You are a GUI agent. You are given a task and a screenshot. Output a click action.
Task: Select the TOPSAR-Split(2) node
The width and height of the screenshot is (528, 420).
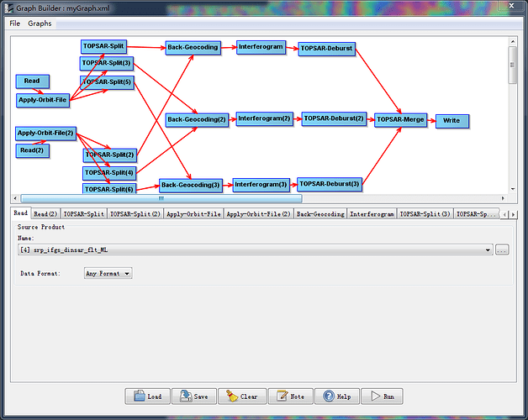coord(110,155)
